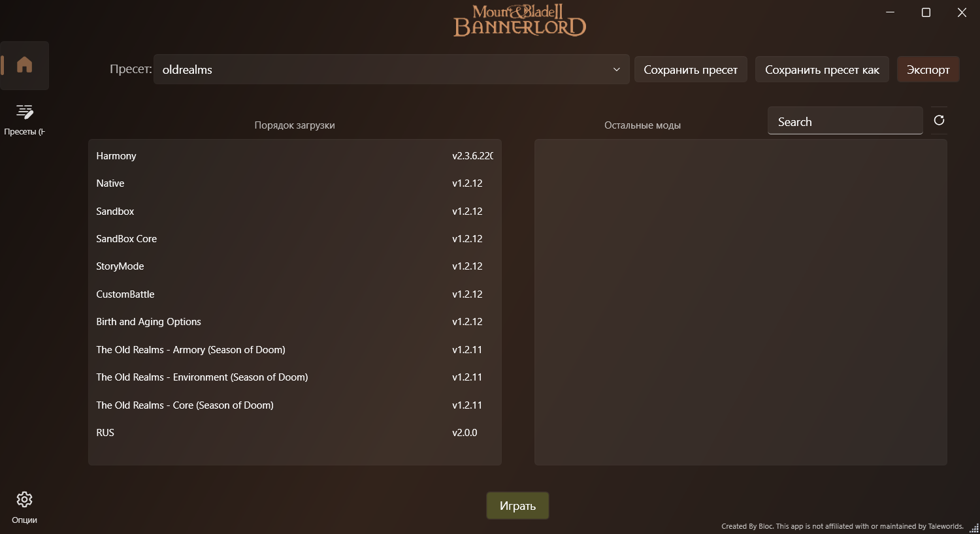This screenshot has height=534, width=980.
Task: Close the launcher window
Action: click(962, 12)
